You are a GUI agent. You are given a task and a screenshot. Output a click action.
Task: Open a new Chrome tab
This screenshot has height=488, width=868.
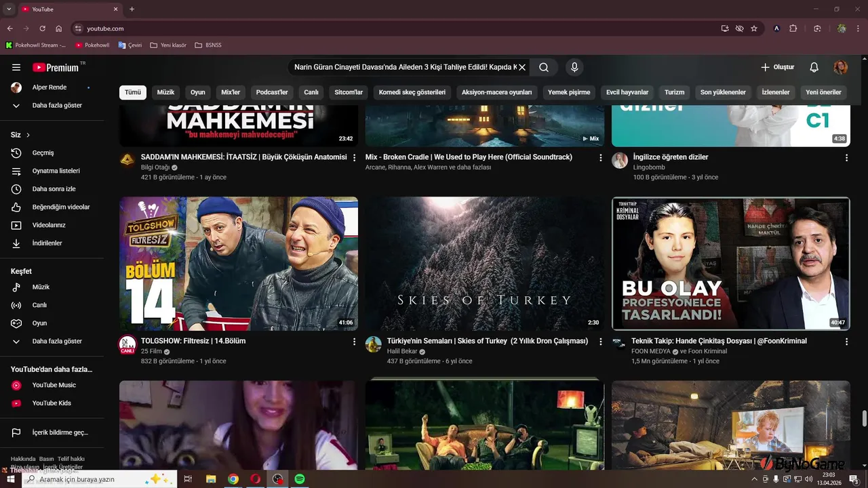(132, 9)
